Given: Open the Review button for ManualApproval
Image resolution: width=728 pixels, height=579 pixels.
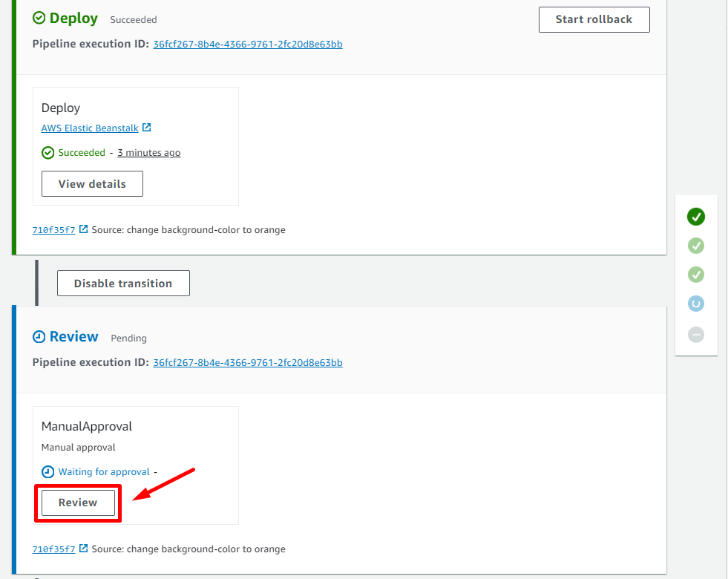Looking at the screenshot, I should click(78, 503).
